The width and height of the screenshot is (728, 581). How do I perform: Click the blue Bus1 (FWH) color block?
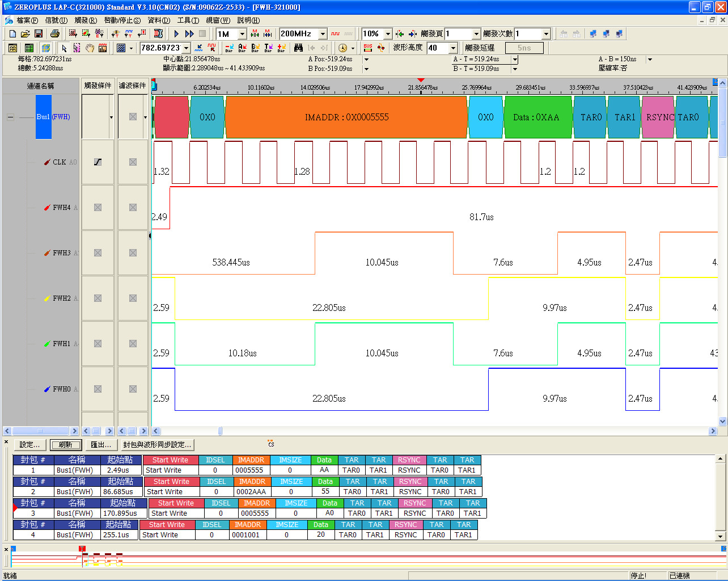[44, 117]
